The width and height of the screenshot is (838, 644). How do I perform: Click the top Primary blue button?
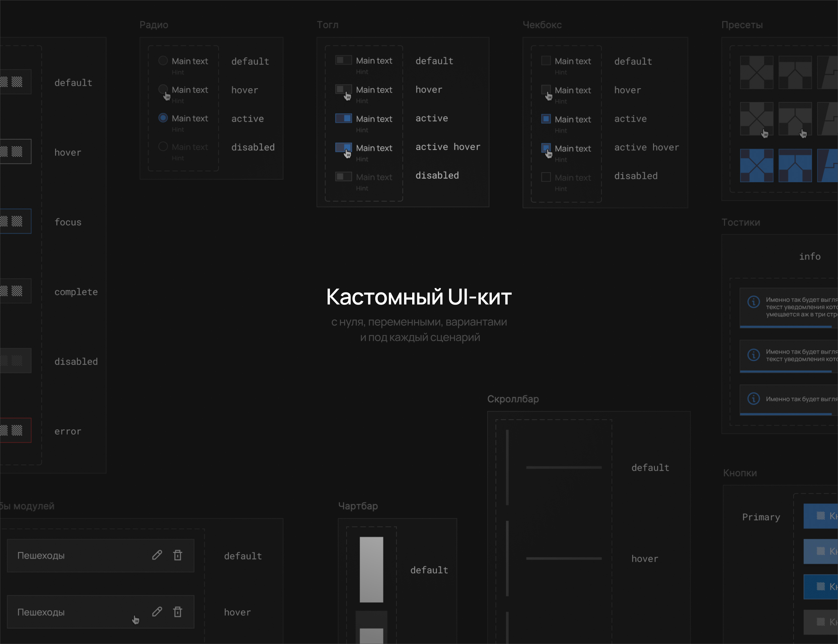click(821, 516)
